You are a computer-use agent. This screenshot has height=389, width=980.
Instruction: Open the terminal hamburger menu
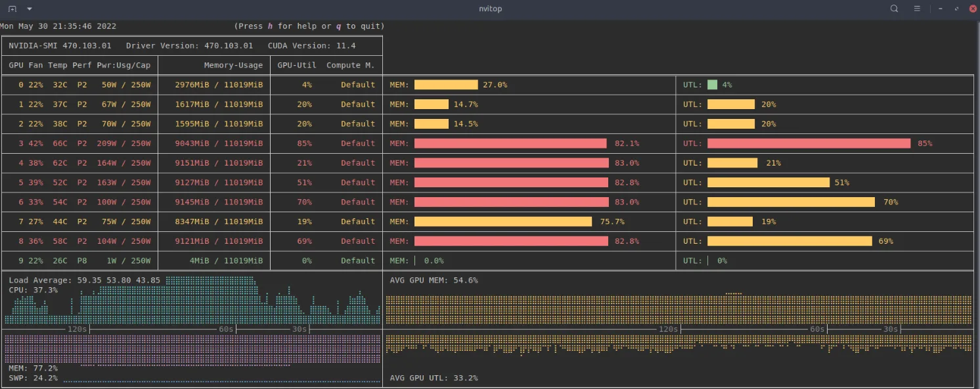[x=917, y=9]
